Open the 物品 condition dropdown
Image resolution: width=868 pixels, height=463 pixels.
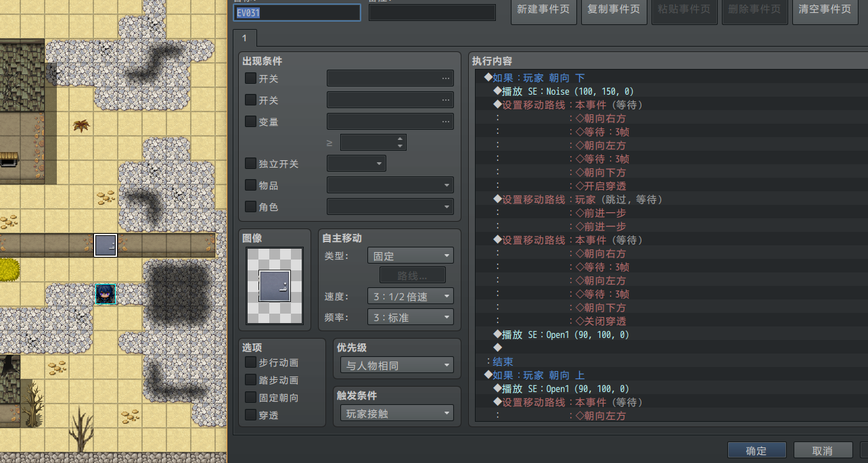390,185
